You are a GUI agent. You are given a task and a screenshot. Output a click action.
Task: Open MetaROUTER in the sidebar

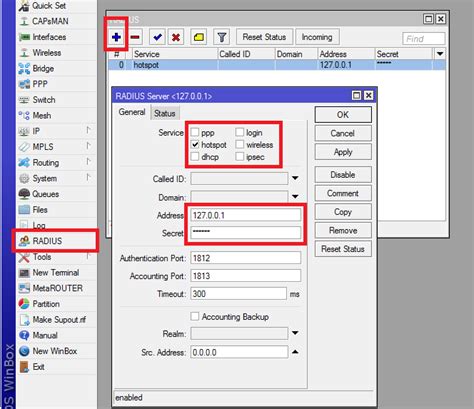[x=57, y=288]
